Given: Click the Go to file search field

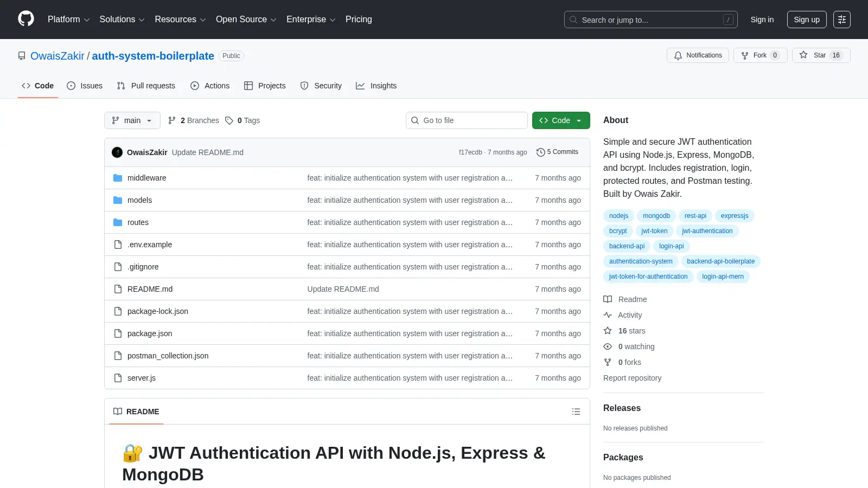Looking at the screenshot, I should tap(467, 120).
